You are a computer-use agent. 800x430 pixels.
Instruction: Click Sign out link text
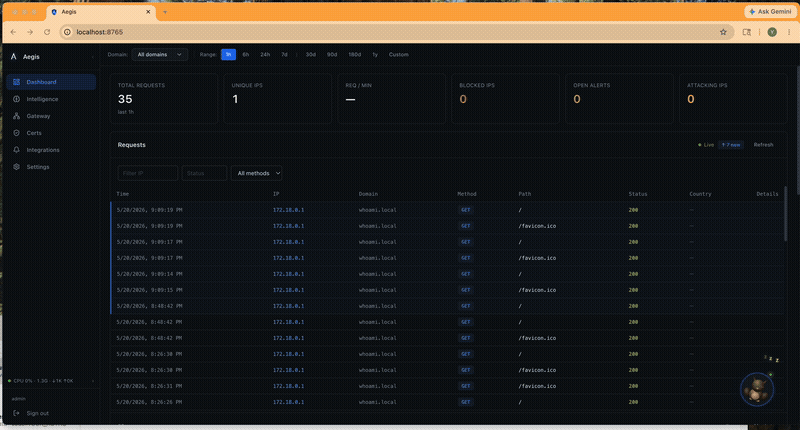38,414
